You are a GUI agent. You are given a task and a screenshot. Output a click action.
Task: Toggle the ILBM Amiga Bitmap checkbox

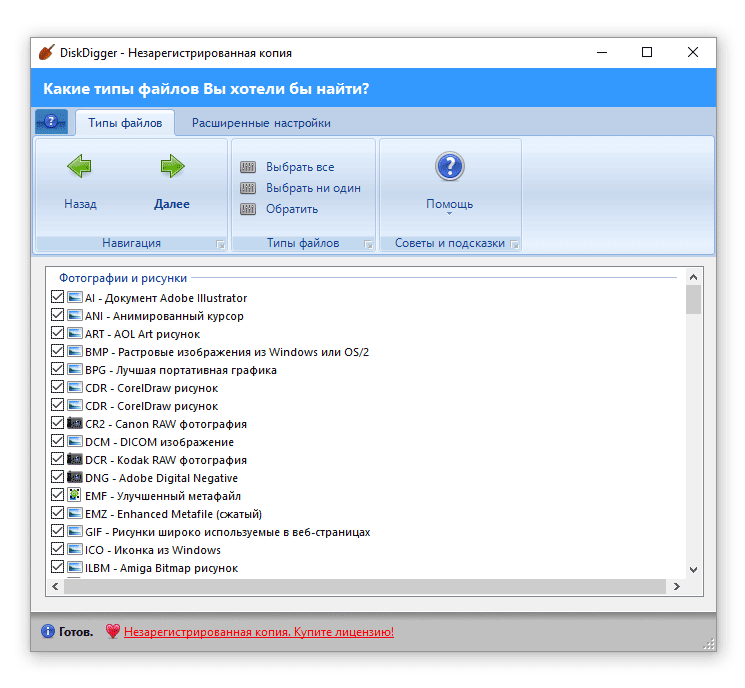click(x=57, y=567)
